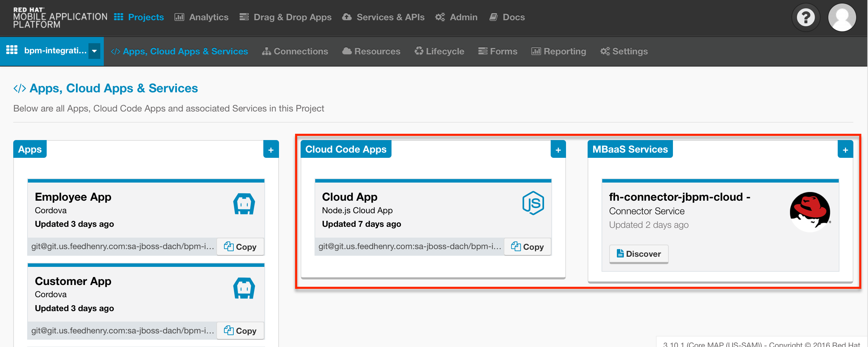This screenshot has width=868, height=347.
Task: Click the Discover button on connector service
Action: (639, 254)
